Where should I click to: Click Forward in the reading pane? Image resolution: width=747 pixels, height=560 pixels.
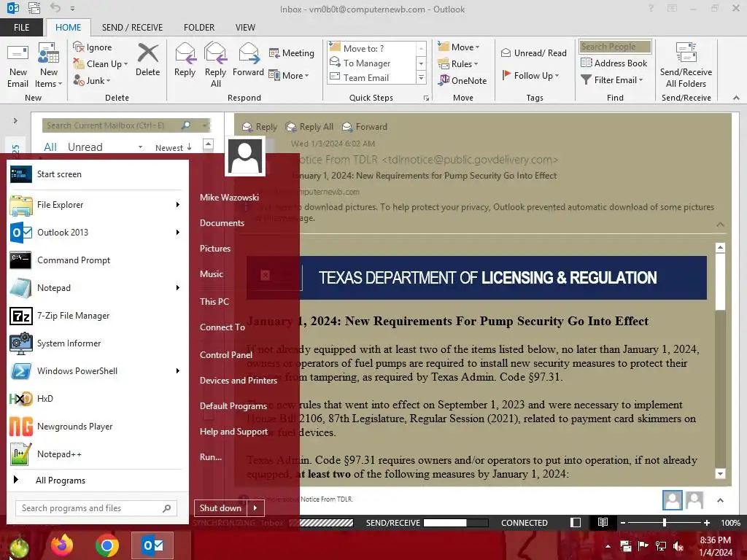coord(365,127)
